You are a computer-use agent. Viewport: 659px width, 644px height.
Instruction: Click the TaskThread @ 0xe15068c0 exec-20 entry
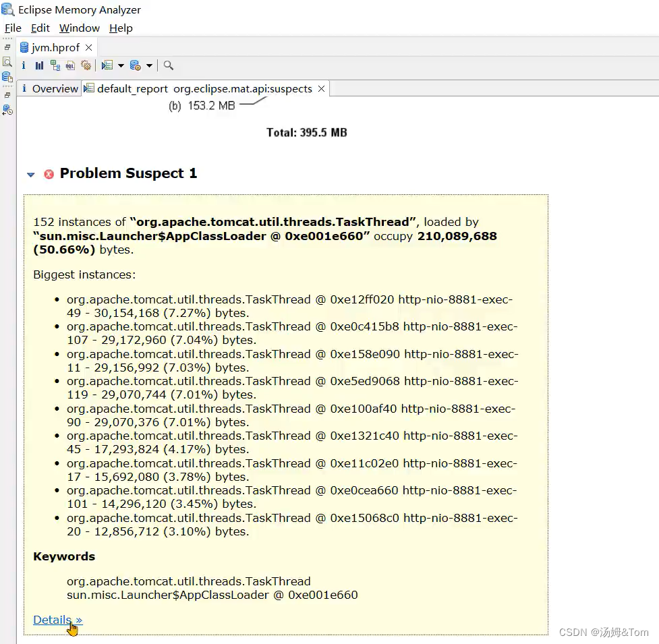point(292,525)
